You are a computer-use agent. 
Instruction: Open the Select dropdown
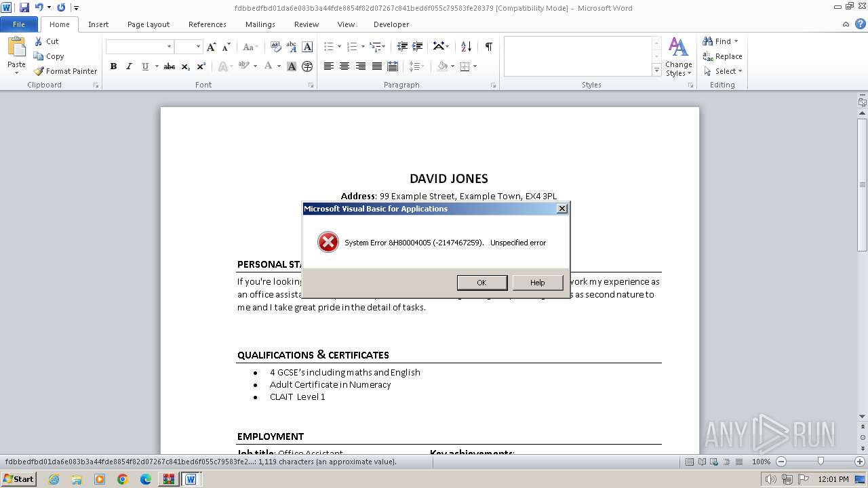tap(723, 71)
